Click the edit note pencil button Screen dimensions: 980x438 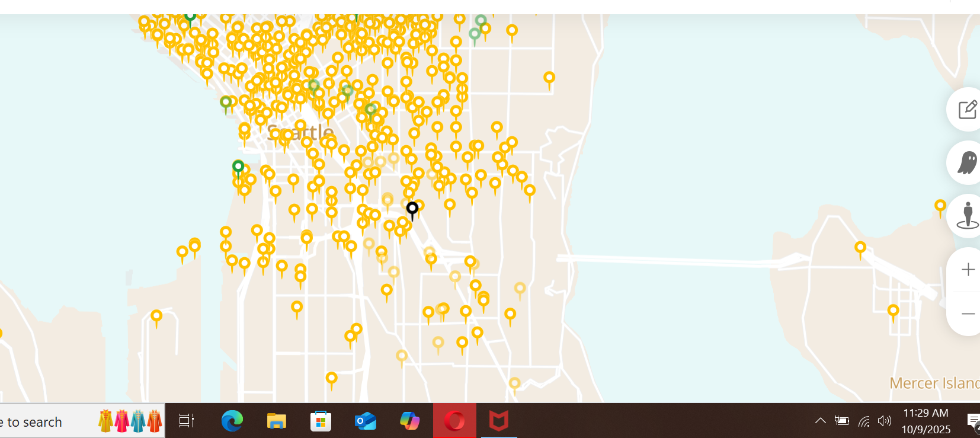pyautogui.click(x=967, y=110)
